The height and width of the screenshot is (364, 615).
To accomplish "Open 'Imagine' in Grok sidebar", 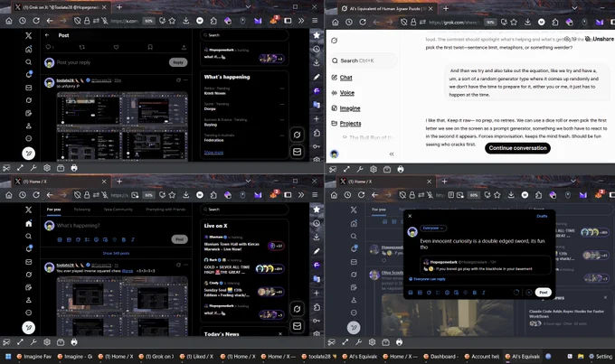I will click(350, 108).
